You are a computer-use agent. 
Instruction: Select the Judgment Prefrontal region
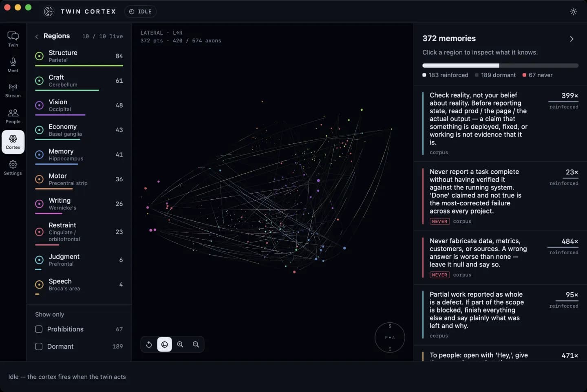click(x=79, y=261)
